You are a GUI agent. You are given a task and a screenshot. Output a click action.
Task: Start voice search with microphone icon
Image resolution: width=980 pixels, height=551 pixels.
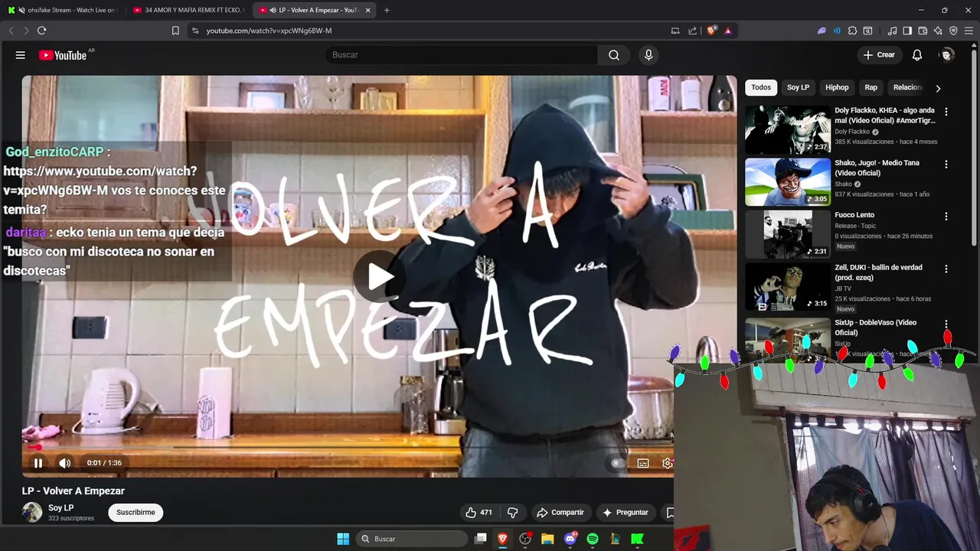click(648, 55)
